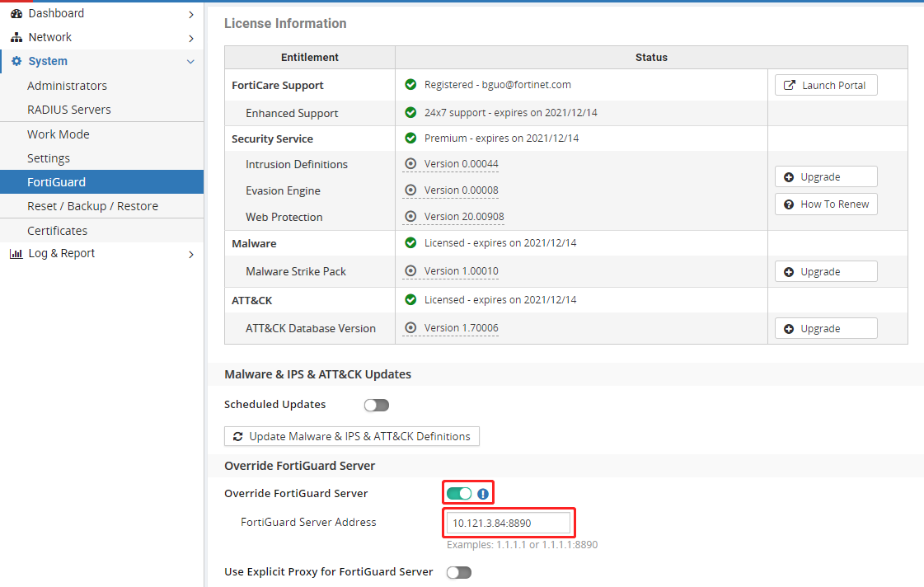The height and width of the screenshot is (587, 924).
Task: Click Upgrade for Security Service
Action: [x=826, y=176]
